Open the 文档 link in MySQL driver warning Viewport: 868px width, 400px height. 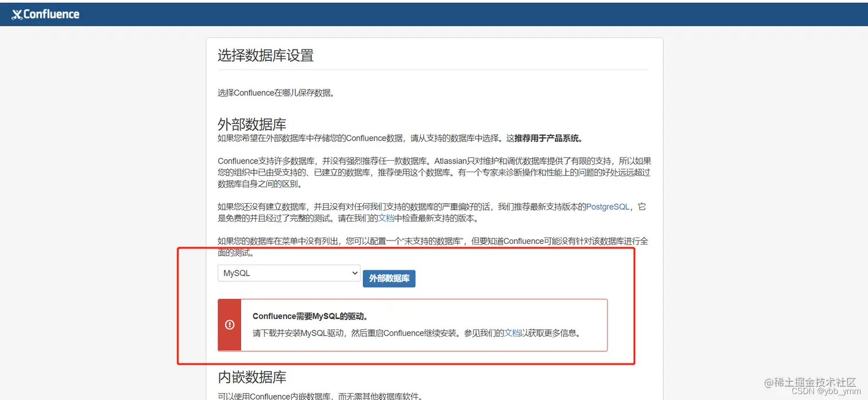coord(512,333)
